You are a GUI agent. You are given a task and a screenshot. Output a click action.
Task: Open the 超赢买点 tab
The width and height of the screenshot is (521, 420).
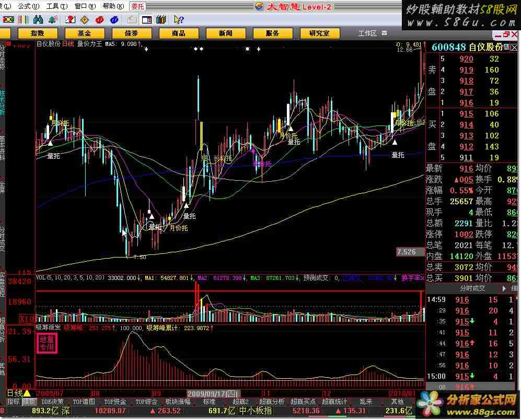coord(303,402)
